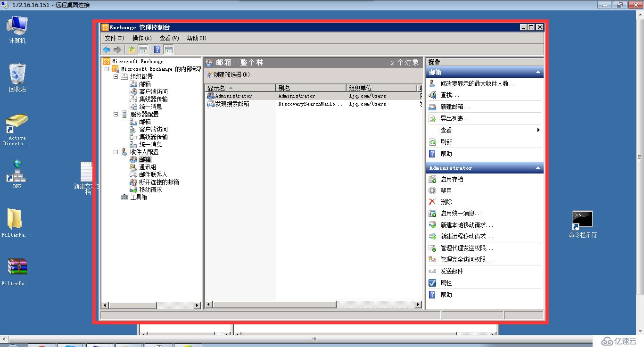644x347 pixels.
Task: Click the blue help question-mark toolbar icon
Action: tap(157, 50)
